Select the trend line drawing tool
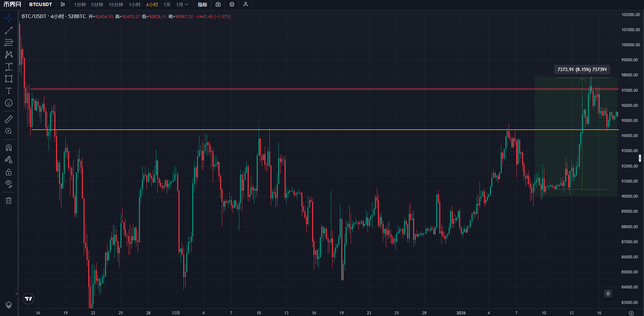The height and width of the screenshot is (316, 644). tap(9, 30)
